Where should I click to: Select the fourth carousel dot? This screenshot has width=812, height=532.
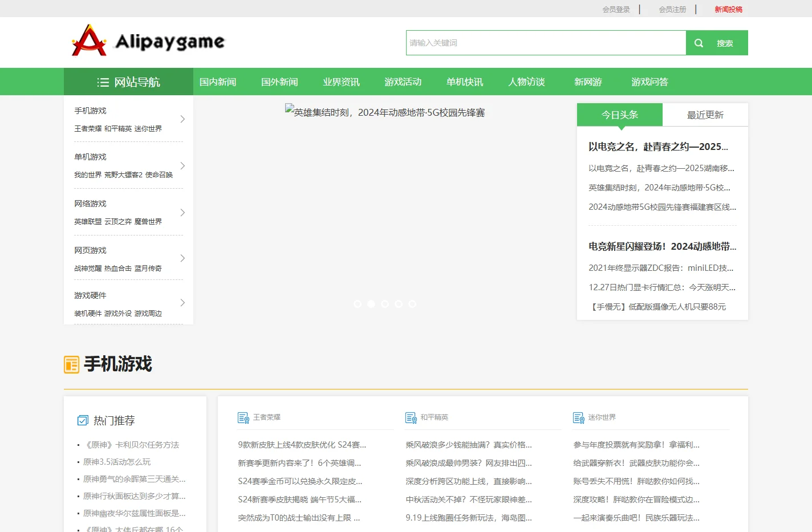point(399,304)
